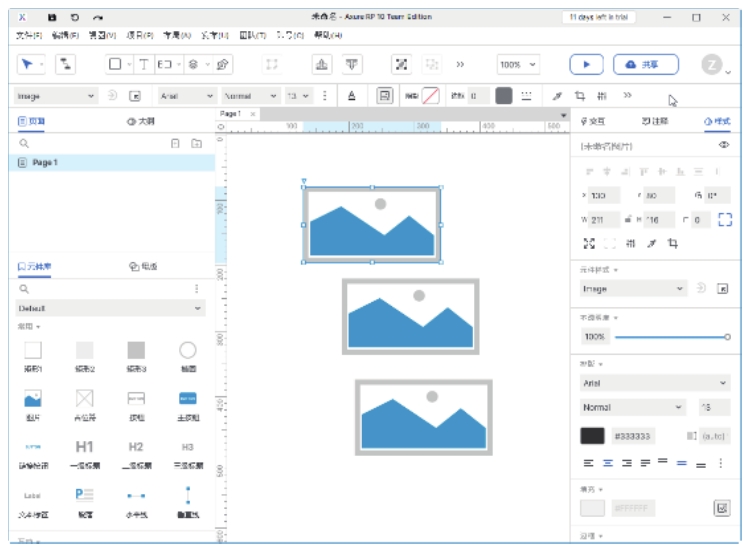This screenshot has height=547, width=746.
Task: Click the dark font color swatch
Action: click(x=593, y=436)
